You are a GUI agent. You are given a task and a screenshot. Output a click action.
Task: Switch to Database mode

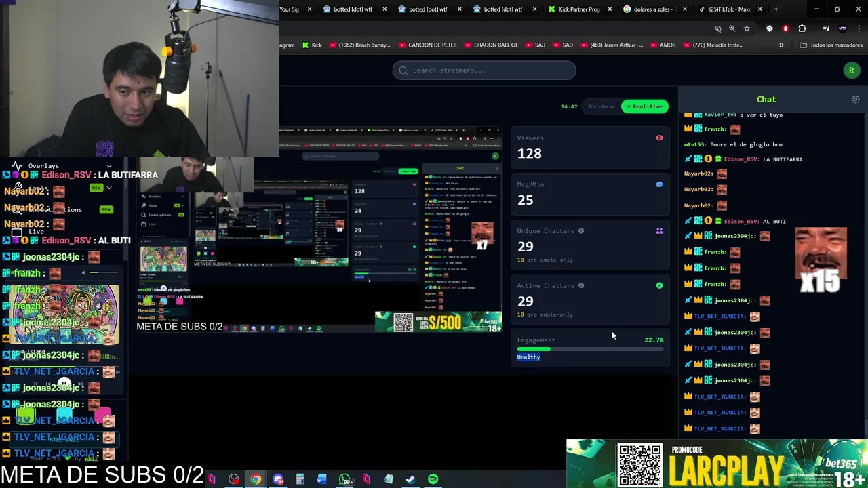601,106
